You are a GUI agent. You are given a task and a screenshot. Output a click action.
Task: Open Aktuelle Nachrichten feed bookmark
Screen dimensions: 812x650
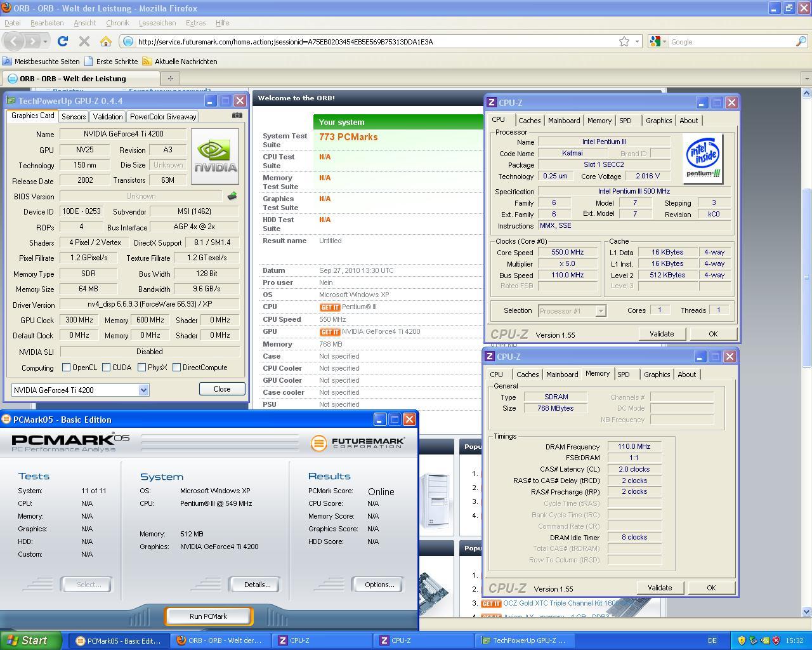tap(180, 62)
